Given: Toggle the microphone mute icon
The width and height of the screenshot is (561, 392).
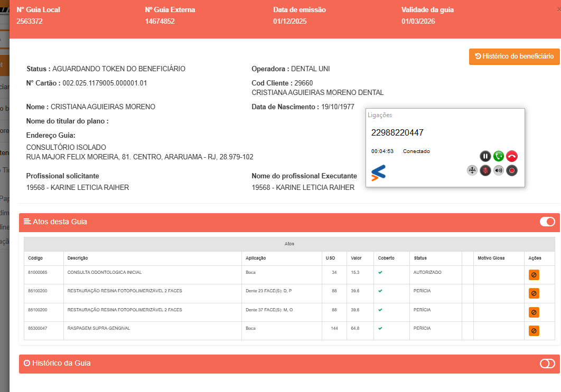Looking at the screenshot, I should pyautogui.click(x=485, y=170).
